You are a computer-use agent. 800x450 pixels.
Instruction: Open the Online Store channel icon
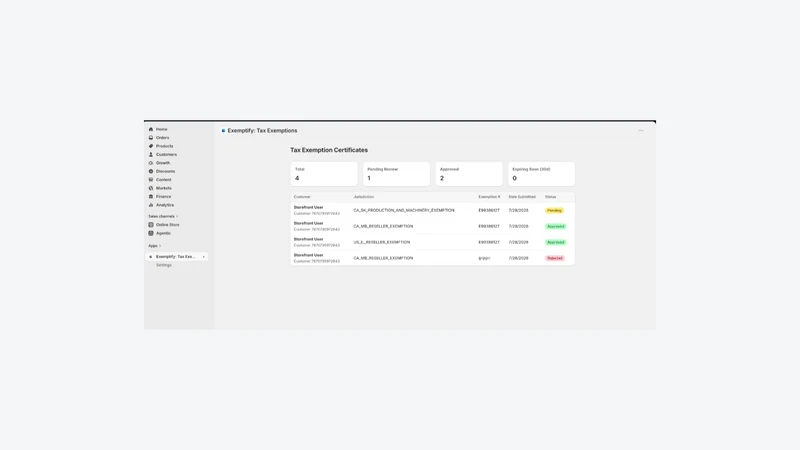pyautogui.click(x=151, y=224)
